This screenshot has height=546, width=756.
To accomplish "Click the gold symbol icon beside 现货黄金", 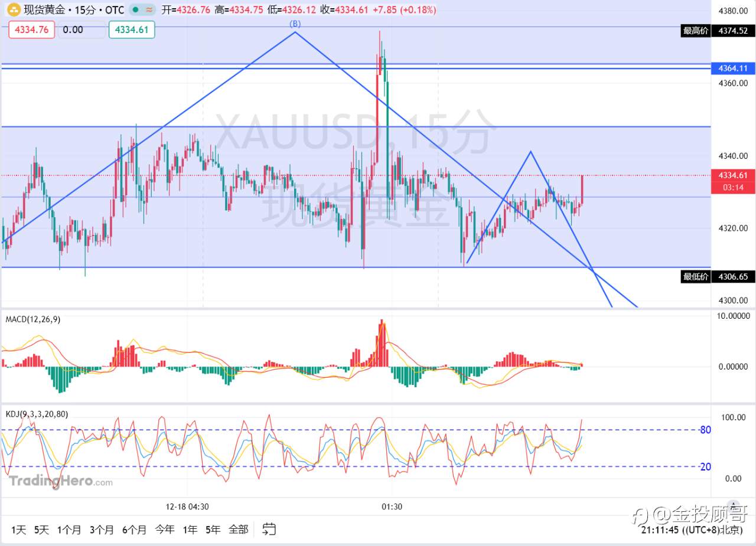I will 14,10.
